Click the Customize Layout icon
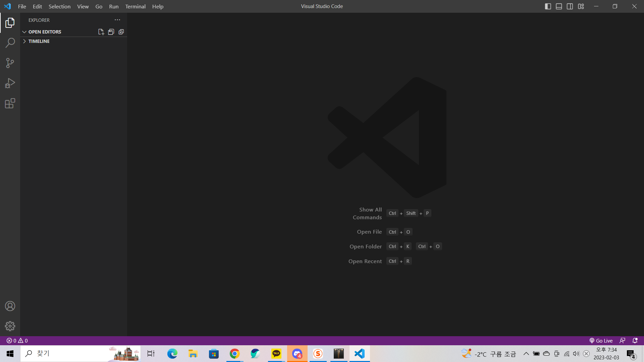This screenshot has height=362, width=644. click(x=581, y=6)
